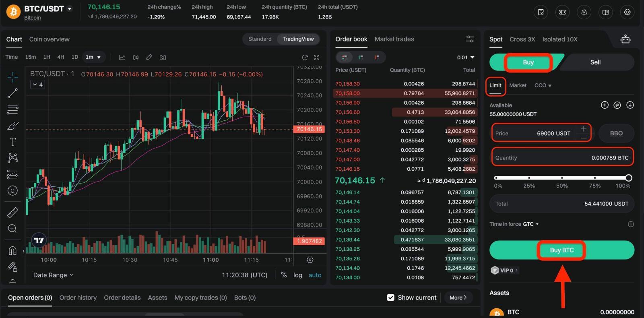Screen dimensions: 644x318
Task: Set amount slider to 50%
Action: (562, 178)
